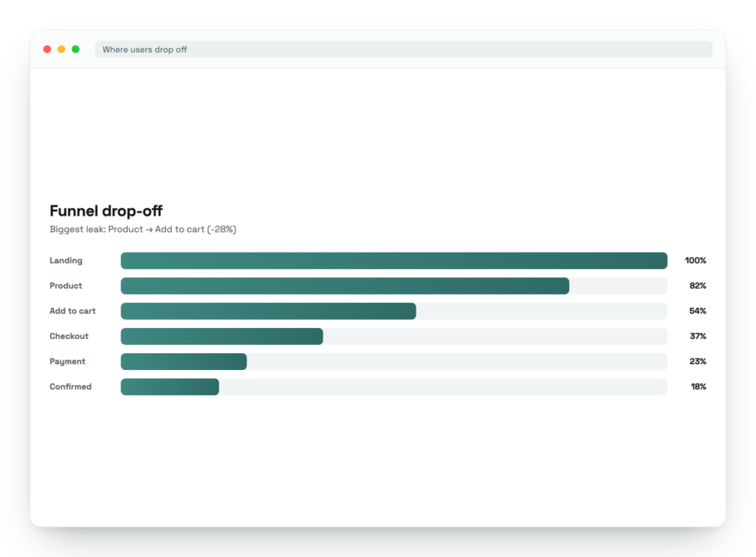Click the 23% value for Payment
This screenshot has width=756, height=557.
tap(698, 362)
